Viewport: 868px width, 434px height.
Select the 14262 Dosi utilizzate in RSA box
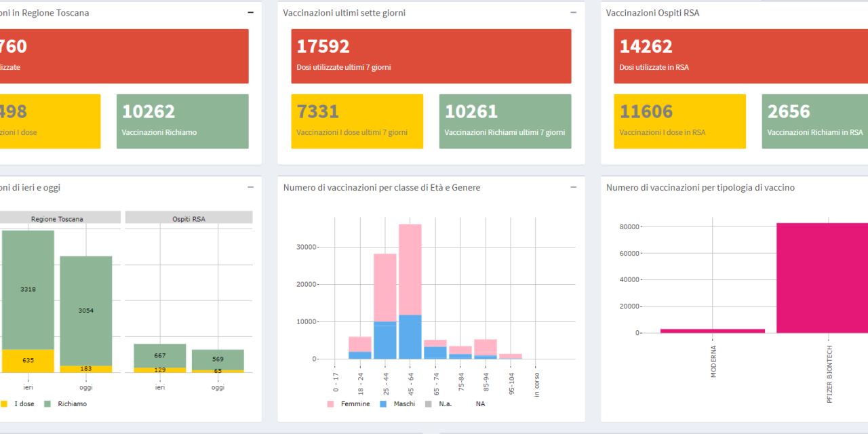click(x=741, y=56)
